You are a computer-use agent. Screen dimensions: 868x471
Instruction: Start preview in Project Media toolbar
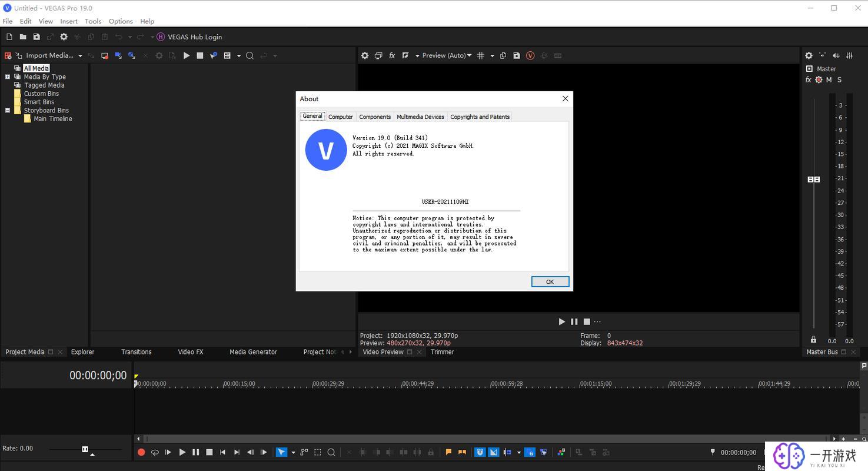[187, 55]
